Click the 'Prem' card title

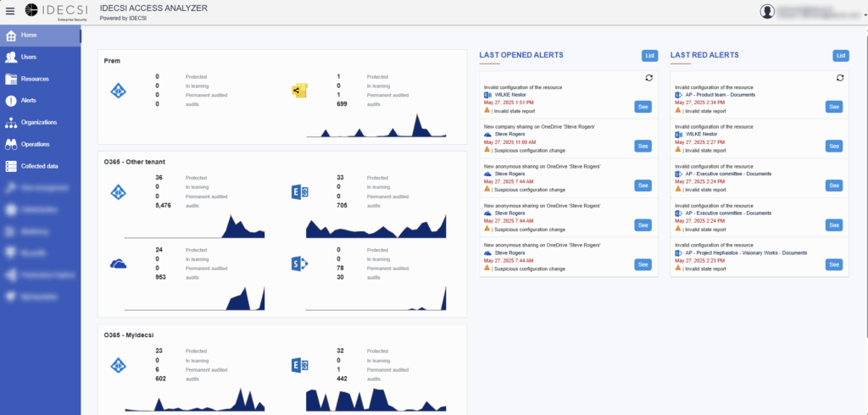click(111, 61)
